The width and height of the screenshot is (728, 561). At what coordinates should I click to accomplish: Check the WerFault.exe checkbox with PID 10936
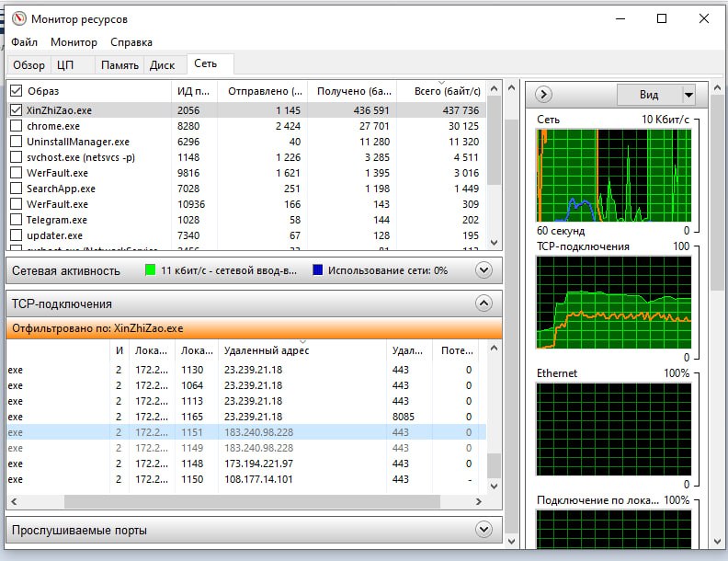coord(17,204)
